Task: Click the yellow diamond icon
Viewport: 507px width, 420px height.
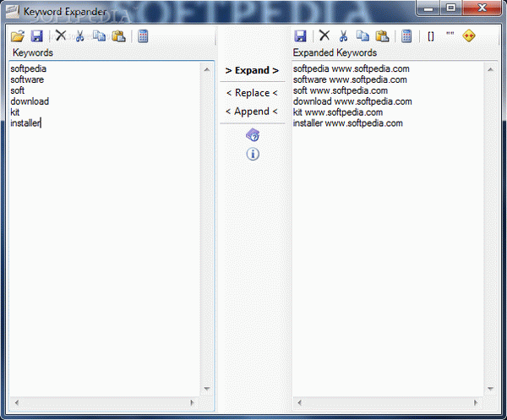Action: (x=469, y=35)
